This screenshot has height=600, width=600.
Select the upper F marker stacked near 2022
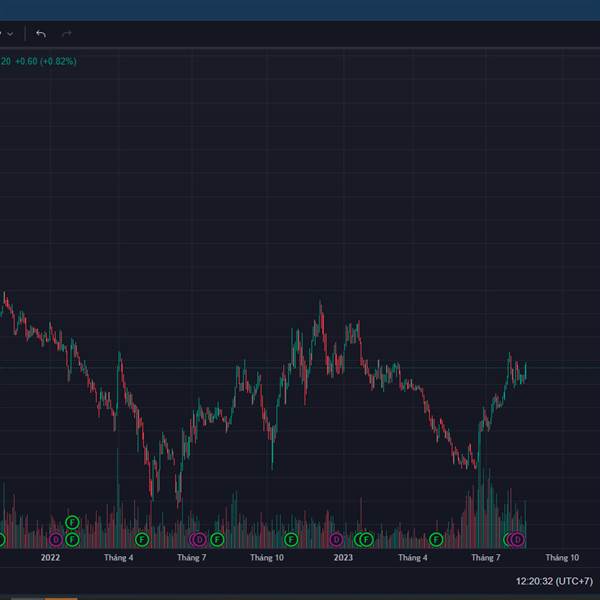pos(72,522)
